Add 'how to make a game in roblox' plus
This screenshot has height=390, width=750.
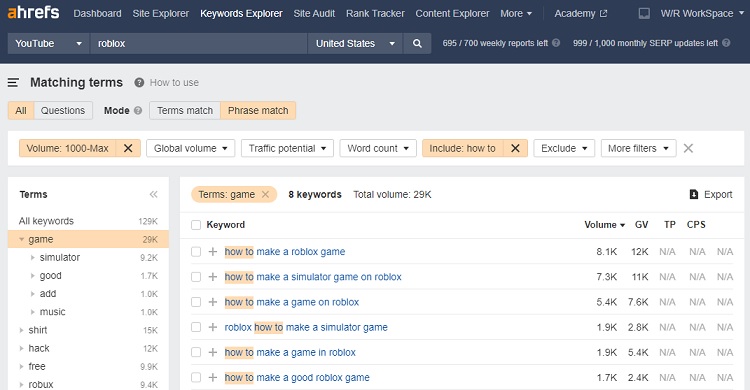pos(213,352)
